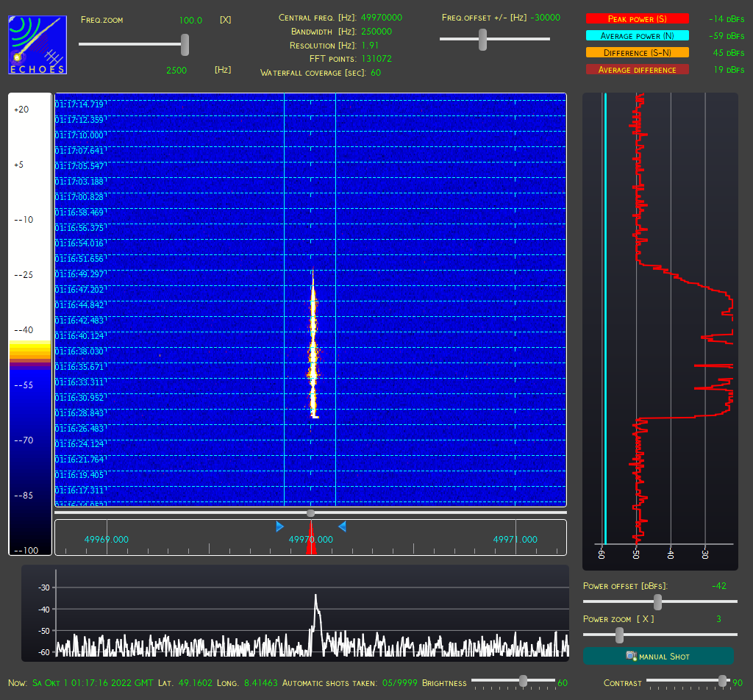The image size is (753, 700).
Task: Adjust the Power offset slider handle
Action: point(658,601)
